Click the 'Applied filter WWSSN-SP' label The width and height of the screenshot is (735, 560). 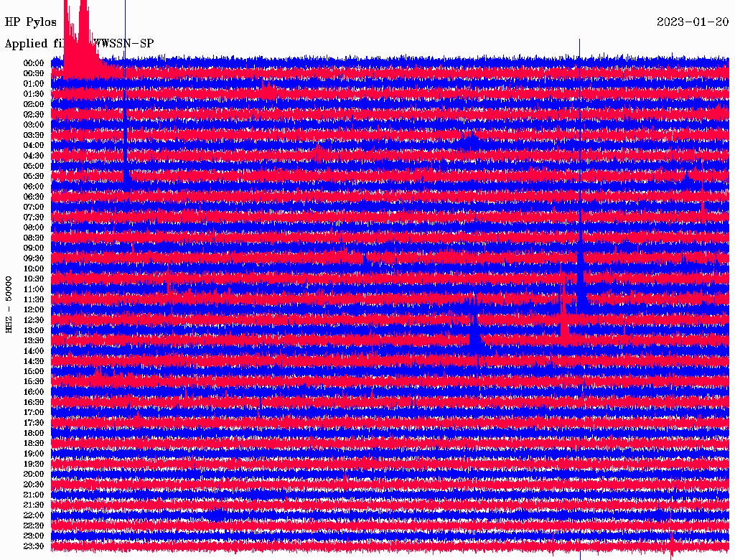point(79,44)
